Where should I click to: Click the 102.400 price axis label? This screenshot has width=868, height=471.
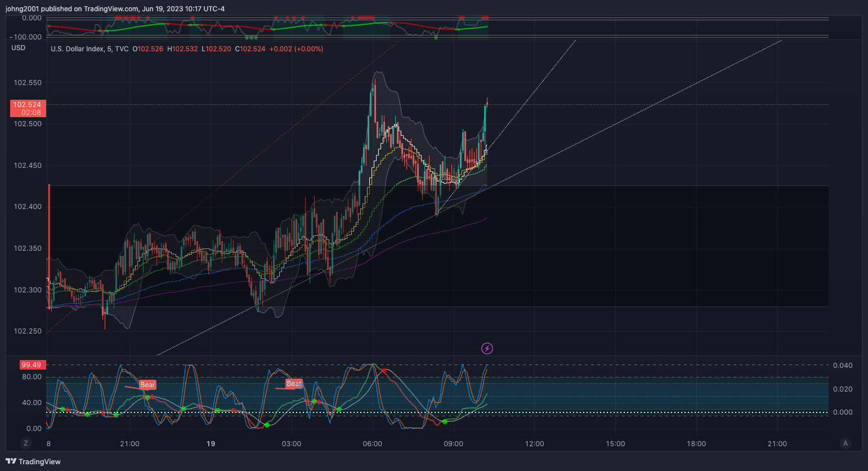click(x=28, y=207)
